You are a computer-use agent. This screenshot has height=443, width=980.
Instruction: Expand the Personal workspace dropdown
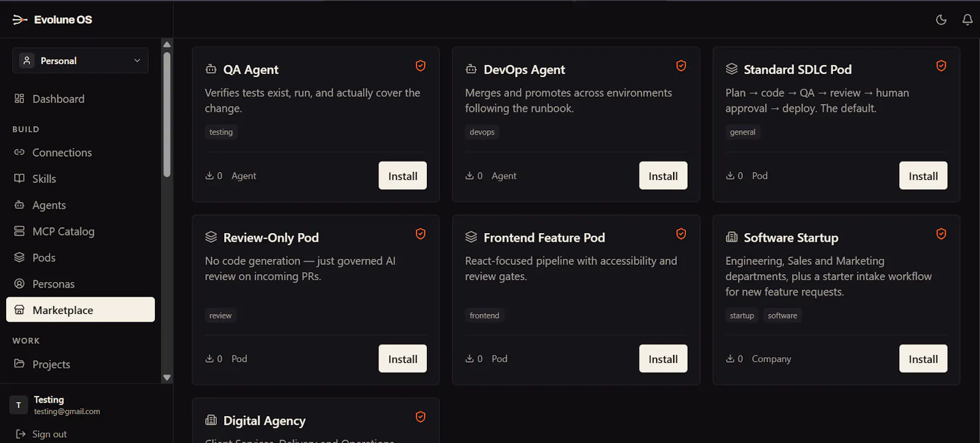[80, 61]
